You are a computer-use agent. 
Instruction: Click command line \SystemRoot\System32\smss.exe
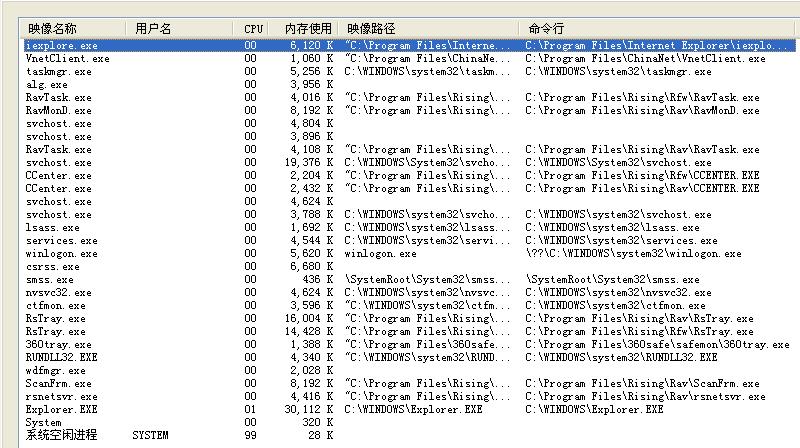[613, 280]
